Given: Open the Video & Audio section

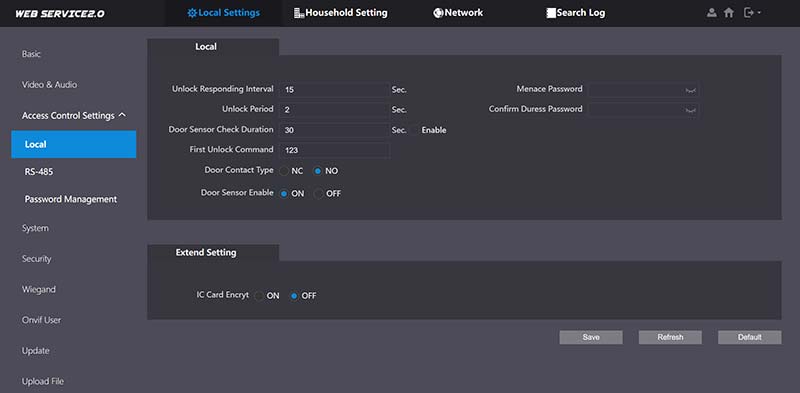Looking at the screenshot, I should [x=49, y=84].
